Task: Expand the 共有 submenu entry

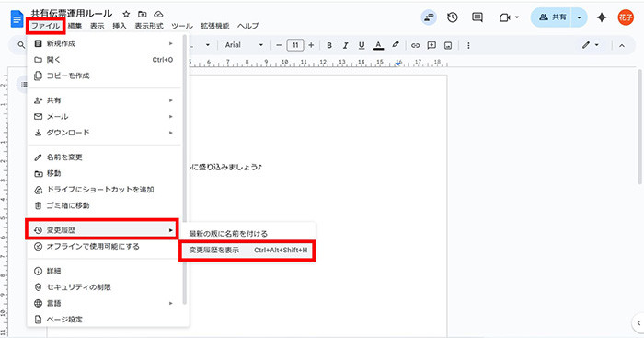Action: click(104, 100)
